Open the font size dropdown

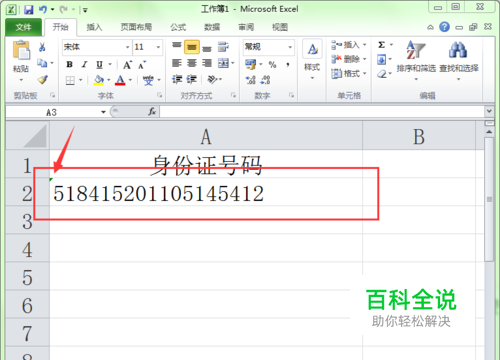tap(158, 47)
